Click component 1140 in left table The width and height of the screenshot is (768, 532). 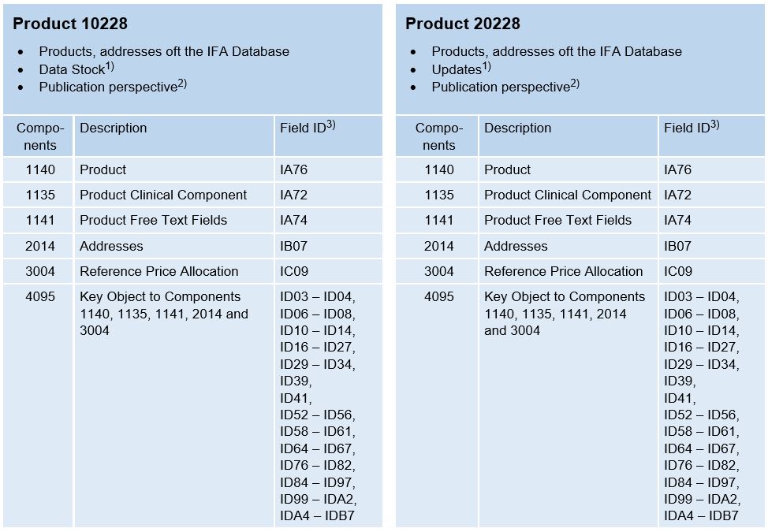pos(39,169)
